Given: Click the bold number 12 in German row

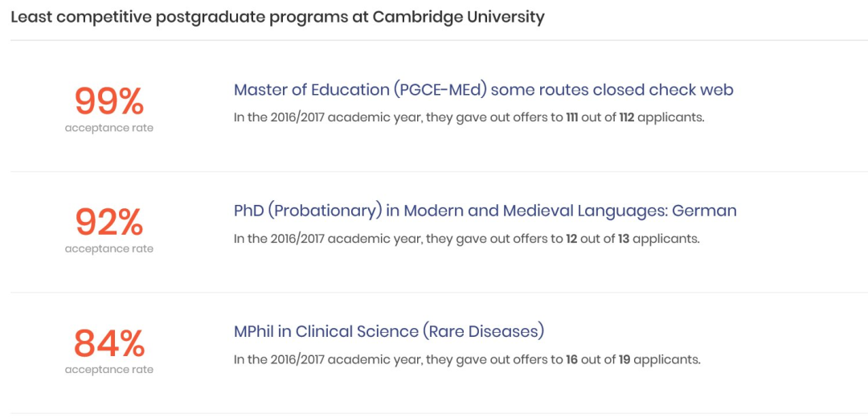Looking at the screenshot, I should coord(572,240).
